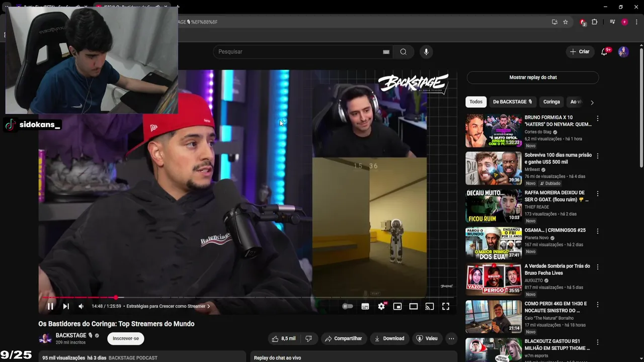Open the Chrome profile avatar
This screenshot has height=362, width=644.
(x=624, y=22)
